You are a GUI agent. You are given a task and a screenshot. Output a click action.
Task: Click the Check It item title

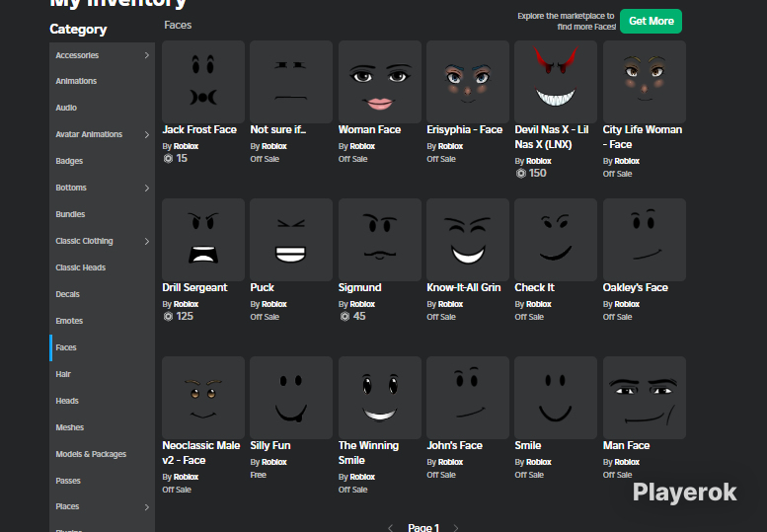click(534, 287)
